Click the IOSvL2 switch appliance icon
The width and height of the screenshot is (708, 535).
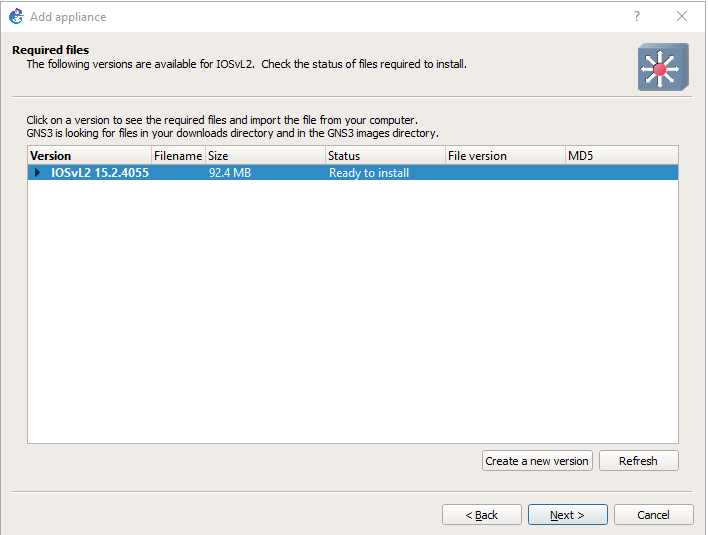click(x=663, y=67)
